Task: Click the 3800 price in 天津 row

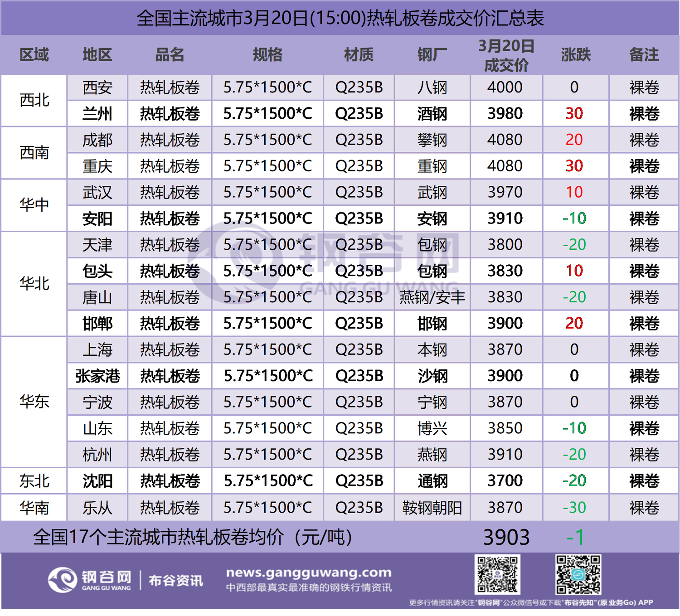Action: point(505,245)
